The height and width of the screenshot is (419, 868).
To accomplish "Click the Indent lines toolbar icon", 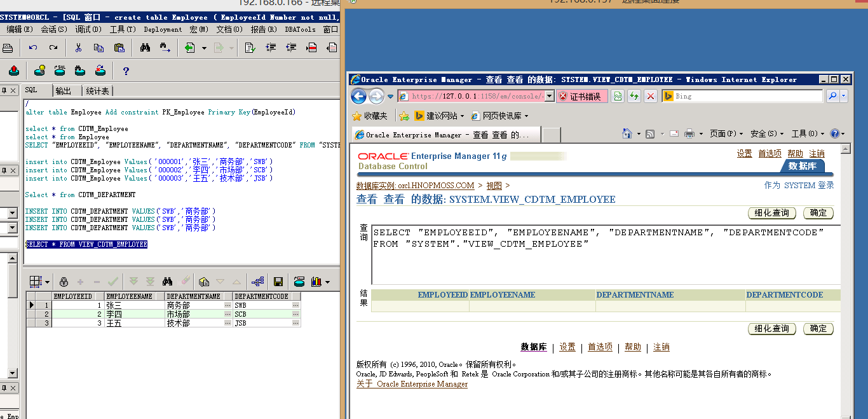I will (x=271, y=48).
